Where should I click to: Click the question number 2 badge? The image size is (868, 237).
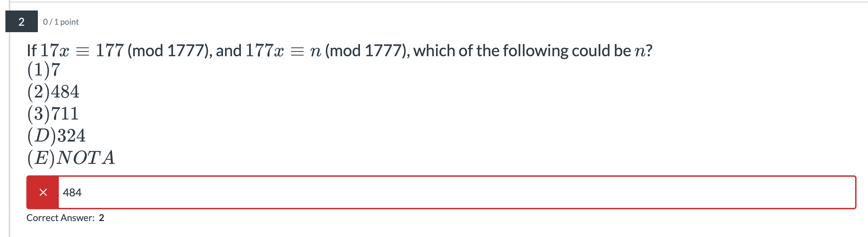21,22
